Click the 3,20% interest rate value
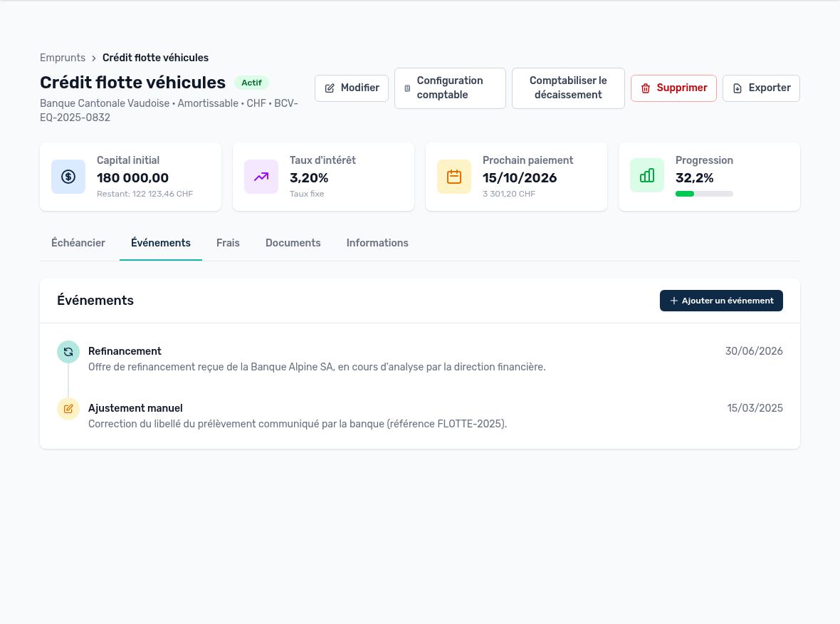Image resolution: width=840 pixels, height=624 pixels. pyautogui.click(x=309, y=178)
